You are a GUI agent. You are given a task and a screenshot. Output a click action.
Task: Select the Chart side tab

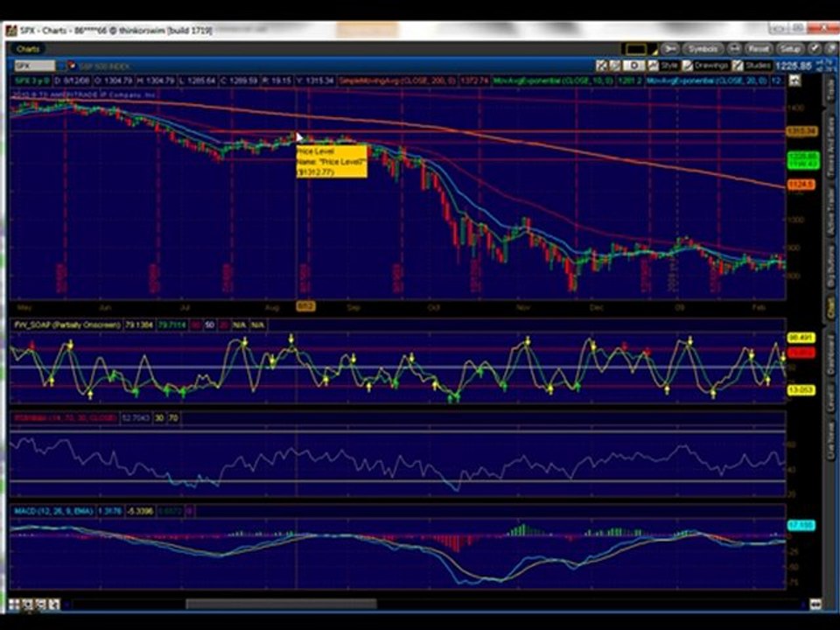pyautogui.click(x=831, y=309)
